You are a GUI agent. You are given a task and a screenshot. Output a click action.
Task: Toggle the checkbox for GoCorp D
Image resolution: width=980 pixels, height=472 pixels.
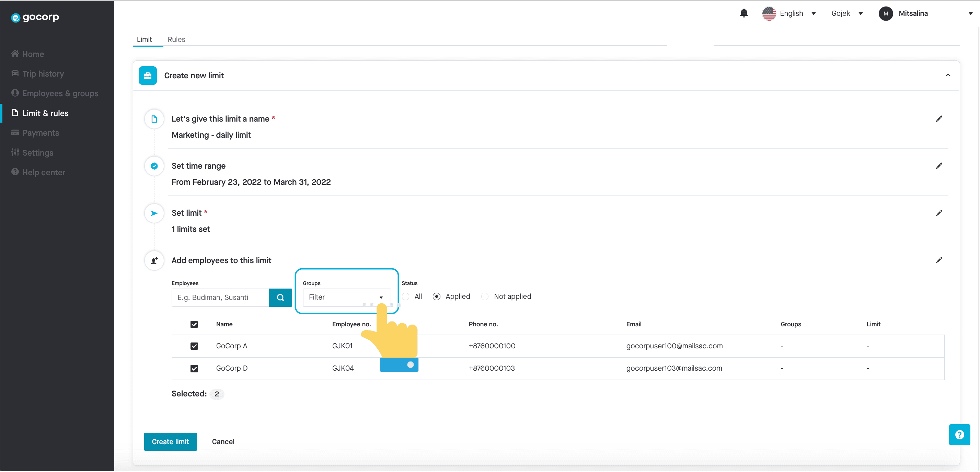194,368
